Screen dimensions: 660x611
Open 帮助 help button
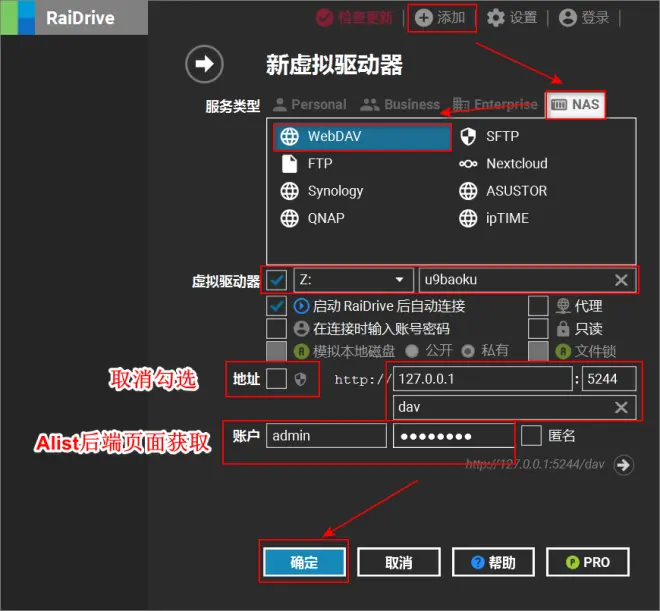[x=493, y=562]
